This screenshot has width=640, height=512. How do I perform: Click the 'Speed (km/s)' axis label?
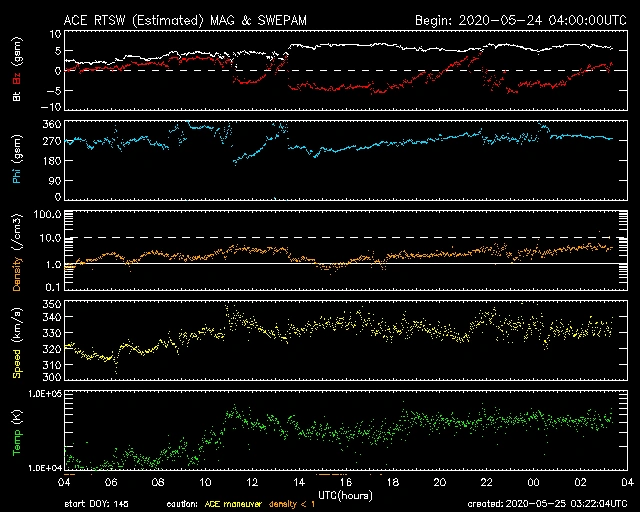pyautogui.click(x=17, y=343)
